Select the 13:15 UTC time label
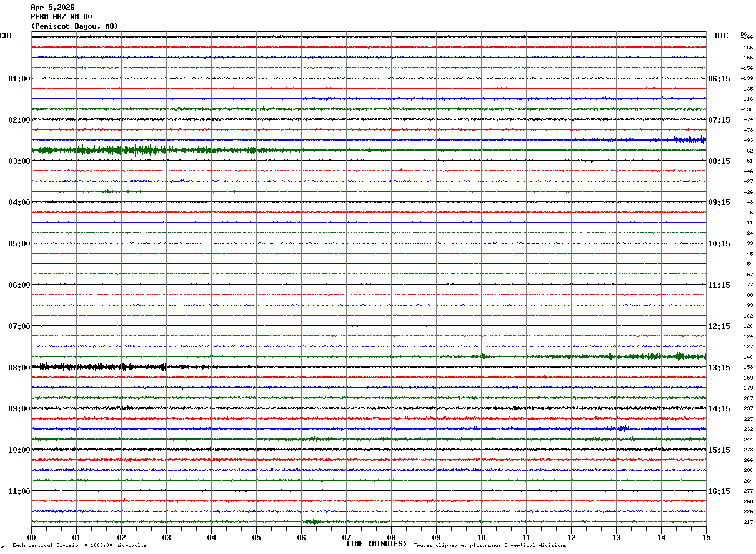756x554 pixels. (x=719, y=368)
